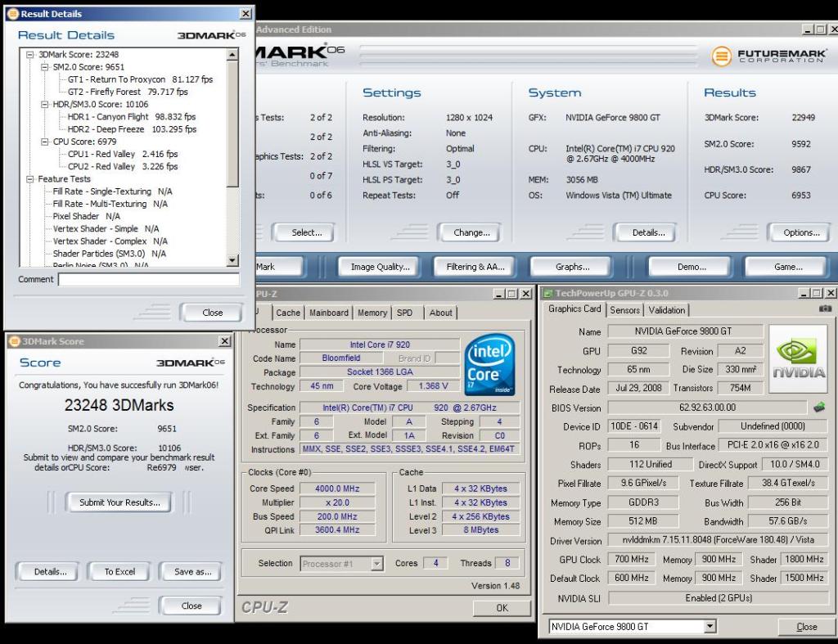Click OK in CPU-Z window
Screen dimensions: 838x644
point(502,608)
